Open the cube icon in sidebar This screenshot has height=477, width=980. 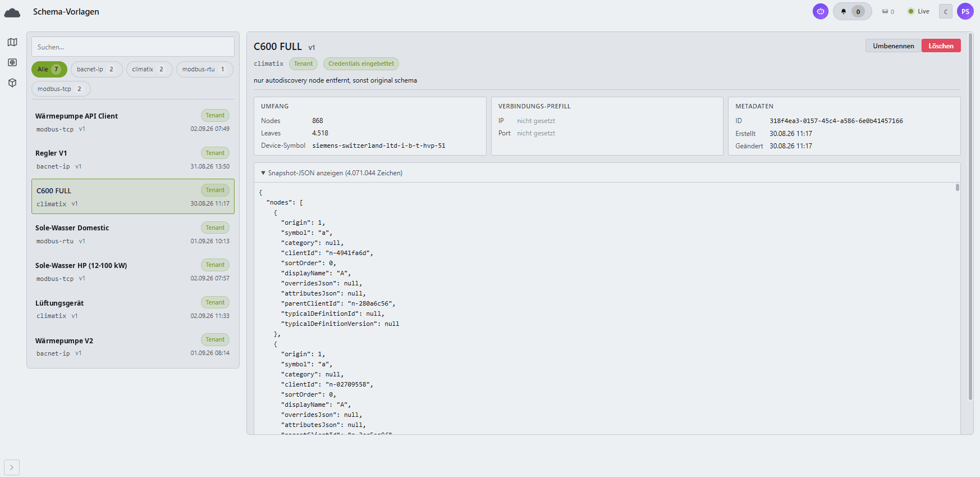(12, 83)
